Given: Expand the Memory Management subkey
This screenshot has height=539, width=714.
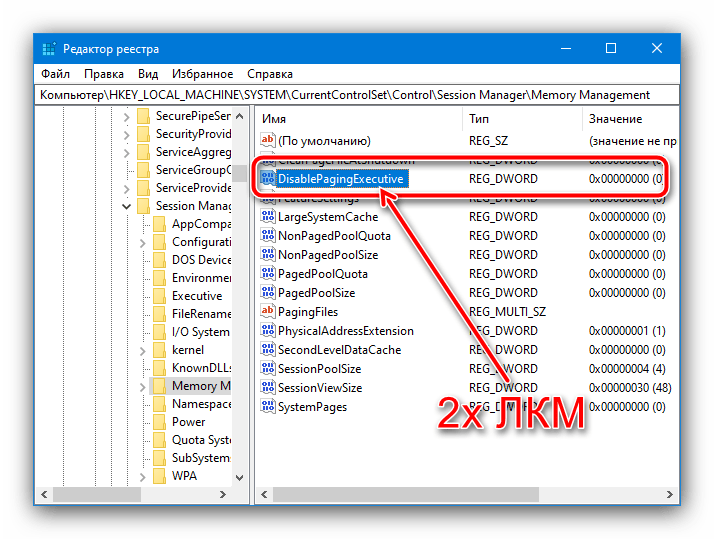Looking at the screenshot, I should pyautogui.click(x=143, y=387).
